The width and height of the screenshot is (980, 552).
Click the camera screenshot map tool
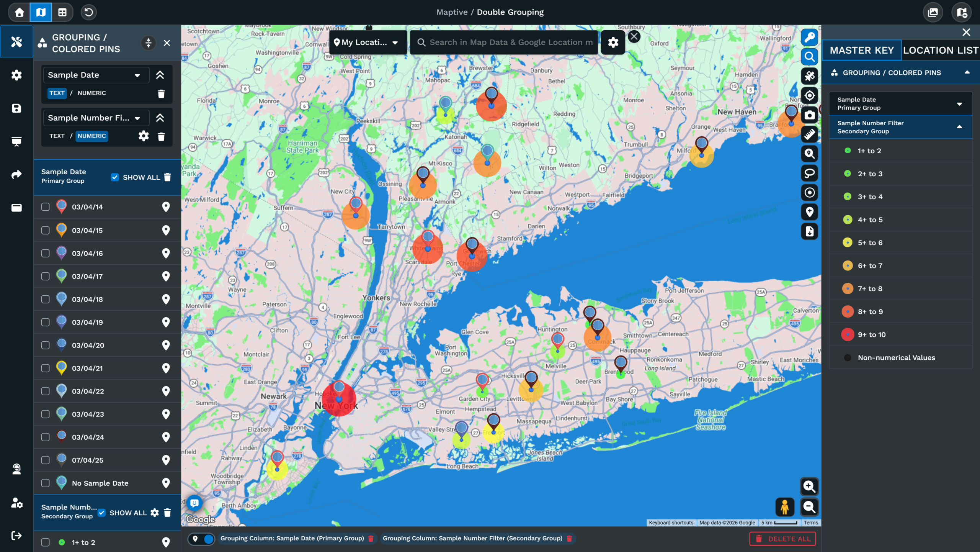(809, 115)
